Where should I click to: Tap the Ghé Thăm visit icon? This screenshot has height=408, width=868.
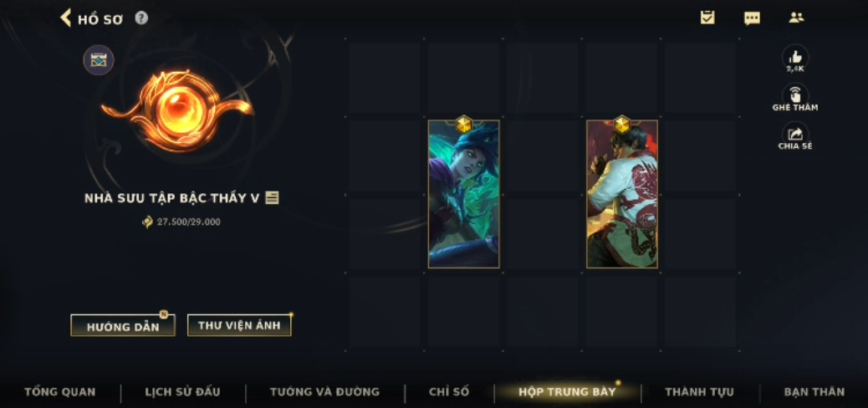click(795, 95)
